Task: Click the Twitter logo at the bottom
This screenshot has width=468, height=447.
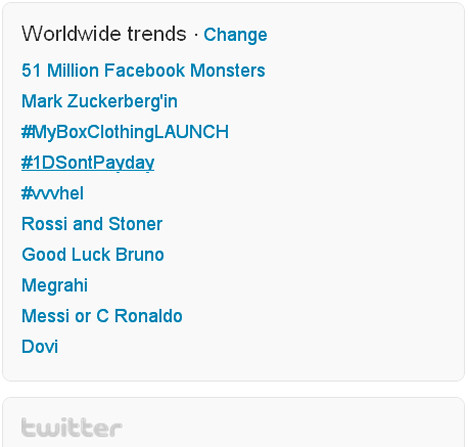Action: click(x=72, y=428)
